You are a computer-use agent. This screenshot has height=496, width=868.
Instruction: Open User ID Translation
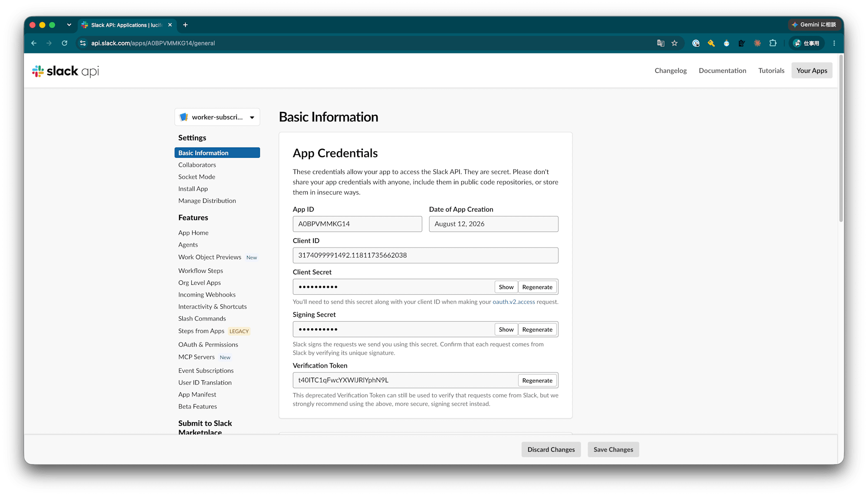[x=205, y=382]
